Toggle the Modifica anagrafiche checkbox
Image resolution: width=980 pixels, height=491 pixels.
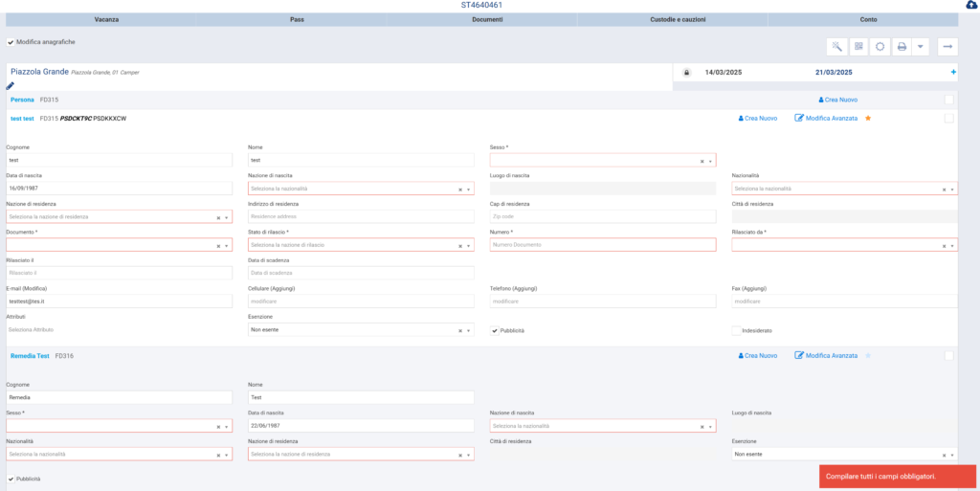pyautogui.click(x=11, y=42)
